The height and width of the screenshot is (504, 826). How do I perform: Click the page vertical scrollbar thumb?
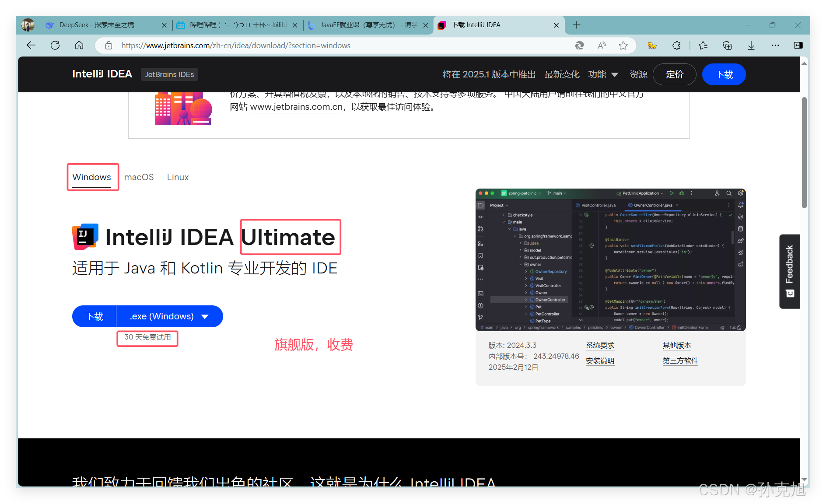point(804,152)
